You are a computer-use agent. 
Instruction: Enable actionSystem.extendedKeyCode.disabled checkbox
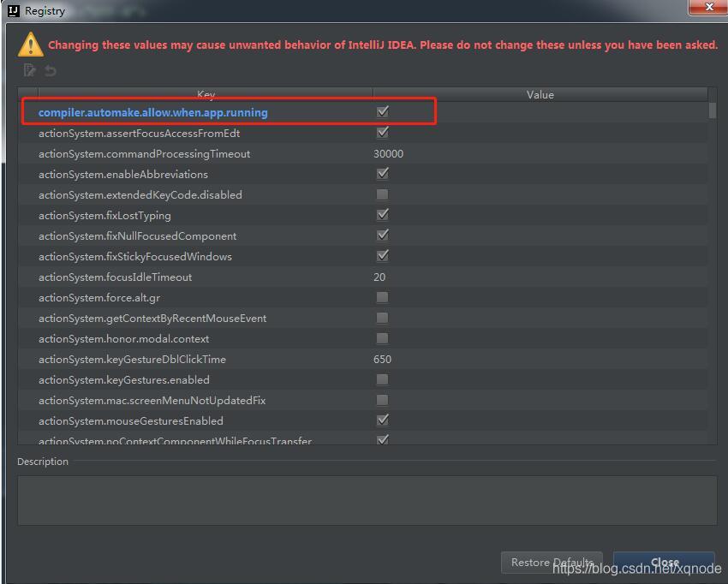coord(383,195)
